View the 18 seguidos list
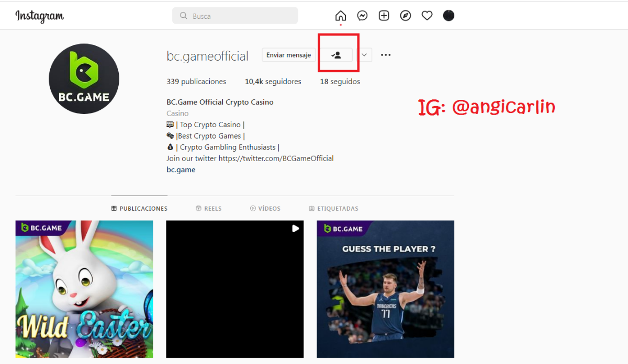This screenshot has width=628, height=364. (340, 82)
